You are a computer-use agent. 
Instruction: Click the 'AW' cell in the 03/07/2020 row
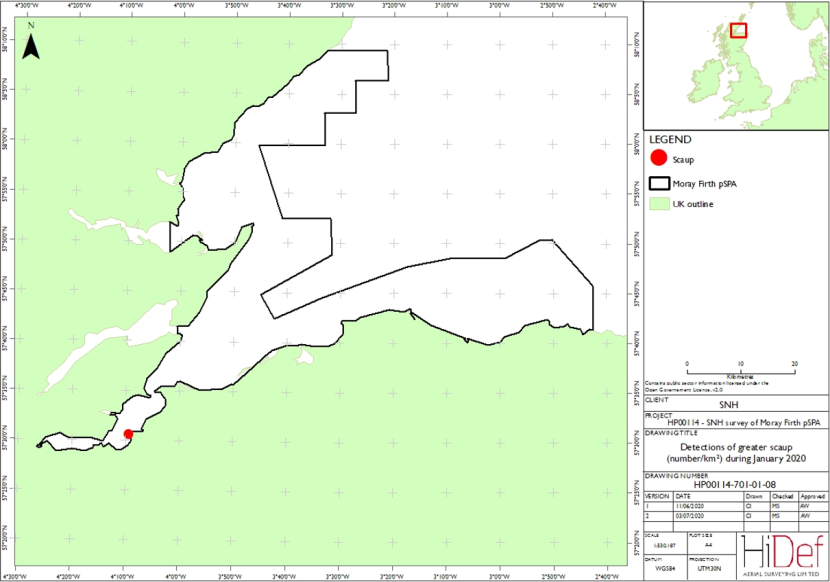804,516
